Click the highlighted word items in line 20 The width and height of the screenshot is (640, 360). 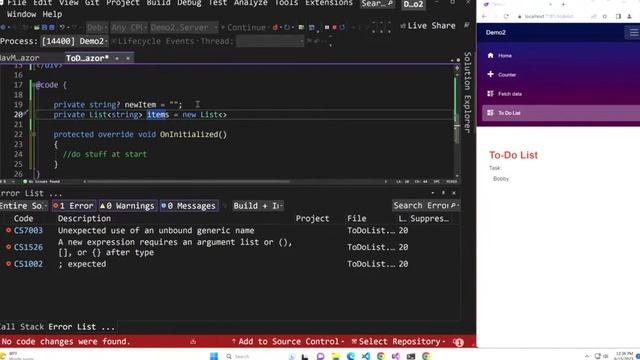(158, 115)
